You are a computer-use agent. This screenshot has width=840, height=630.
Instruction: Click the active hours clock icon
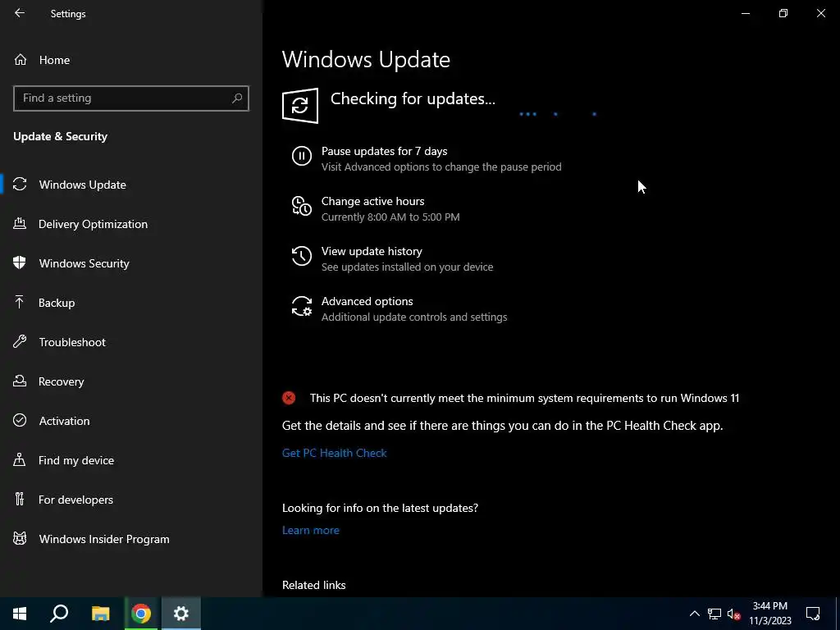pyautogui.click(x=302, y=206)
